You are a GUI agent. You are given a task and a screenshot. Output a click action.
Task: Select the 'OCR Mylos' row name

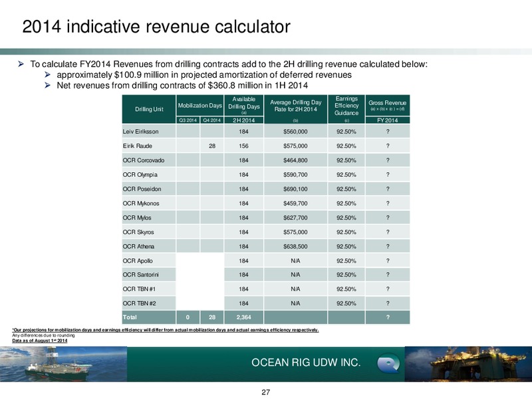137,218
